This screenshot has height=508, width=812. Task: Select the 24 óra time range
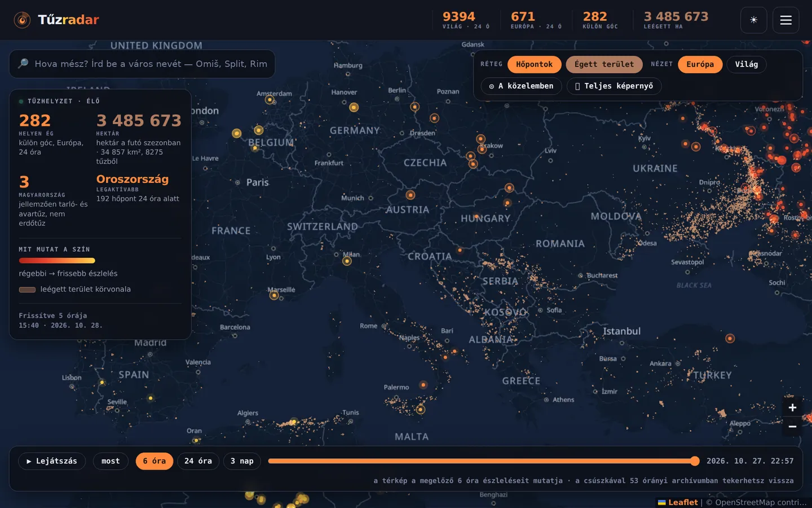pos(198,461)
